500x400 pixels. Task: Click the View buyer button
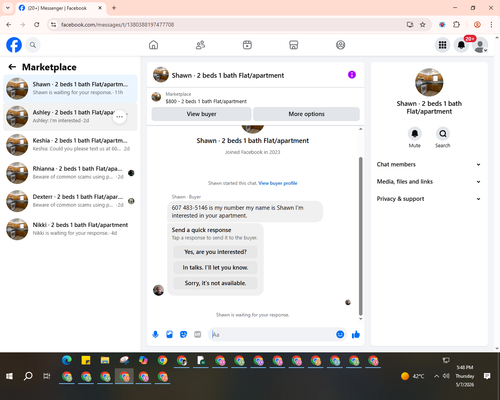(x=201, y=114)
